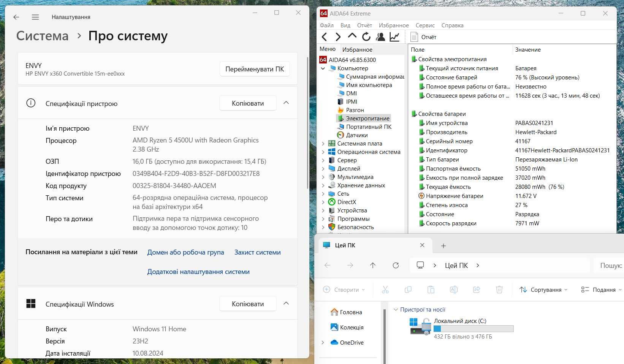Open the Справка menu in AIDA64

[452, 25]
